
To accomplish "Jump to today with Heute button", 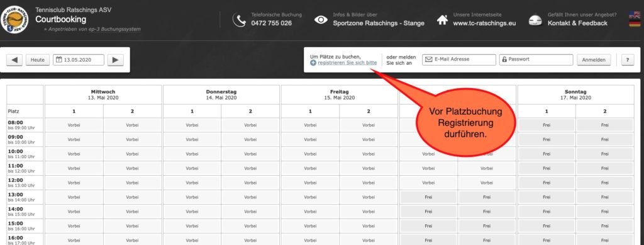I will tap(37, 60).
